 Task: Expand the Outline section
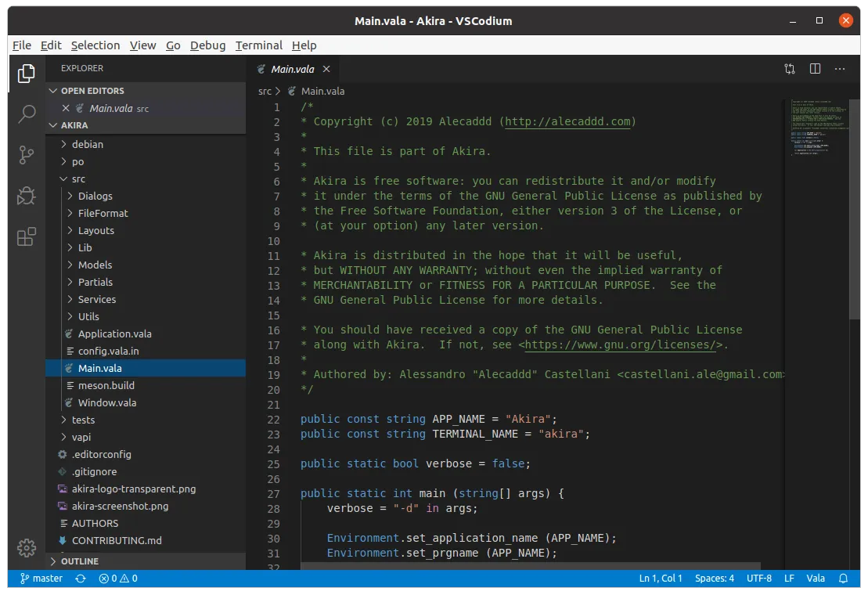(x=53, y=561)
